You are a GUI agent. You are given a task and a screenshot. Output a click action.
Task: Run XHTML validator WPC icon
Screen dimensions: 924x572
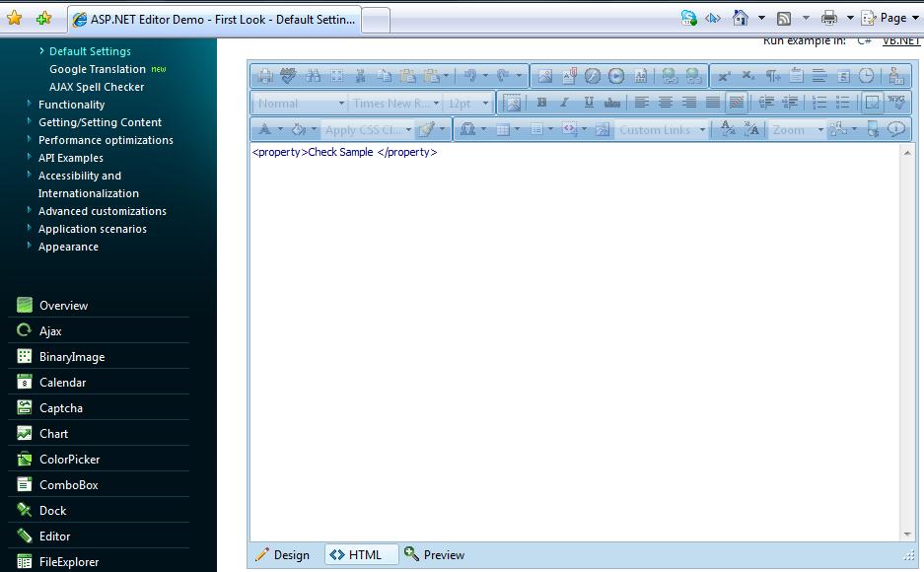point(896,103)
